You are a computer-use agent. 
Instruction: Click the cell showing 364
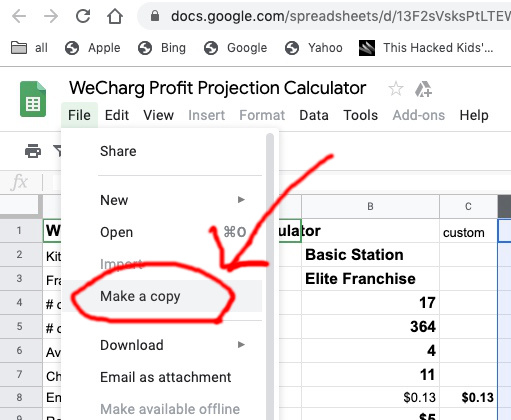pyautogui.click(x=370, y=327)
